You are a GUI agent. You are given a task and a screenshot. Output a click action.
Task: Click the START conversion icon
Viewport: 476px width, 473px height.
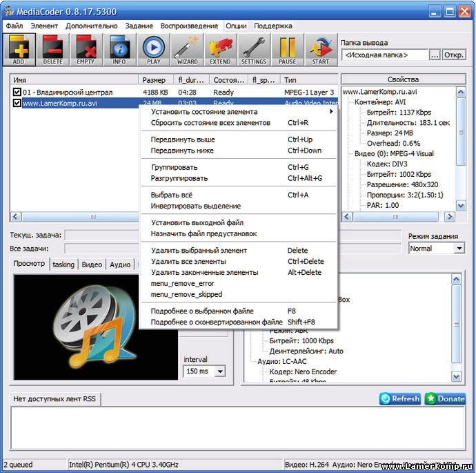[320, 49]
